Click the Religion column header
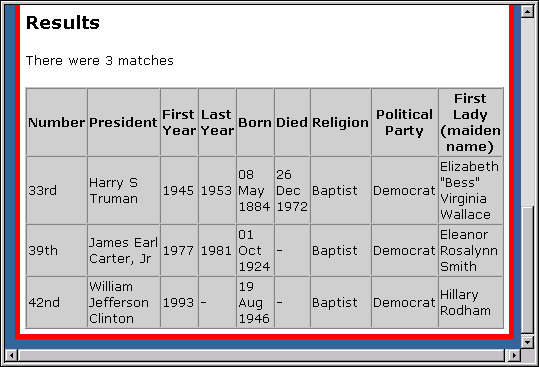Screen dimensions: 539x367 click(340, 122)
